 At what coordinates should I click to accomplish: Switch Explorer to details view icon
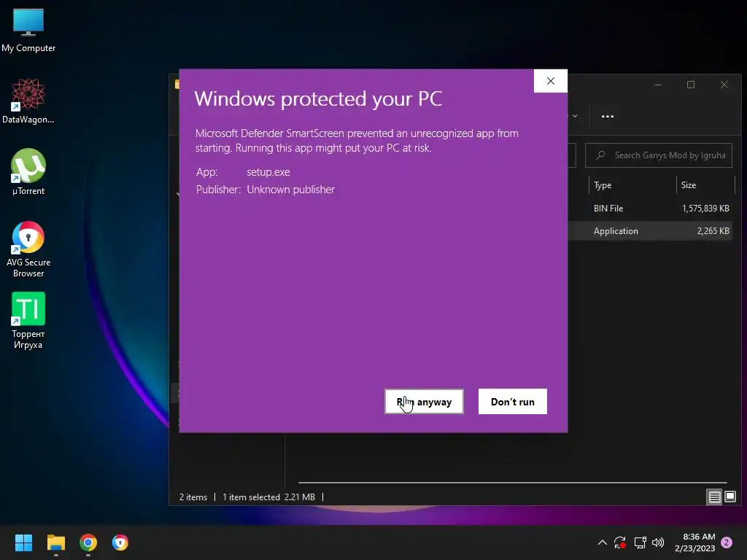pyautogui.click(x=715, y=497)
